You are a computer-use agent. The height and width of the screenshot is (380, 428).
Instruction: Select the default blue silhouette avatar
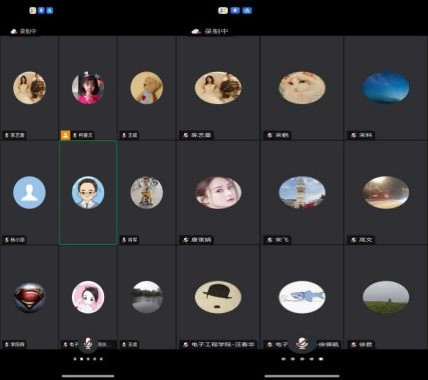point(29,193)
